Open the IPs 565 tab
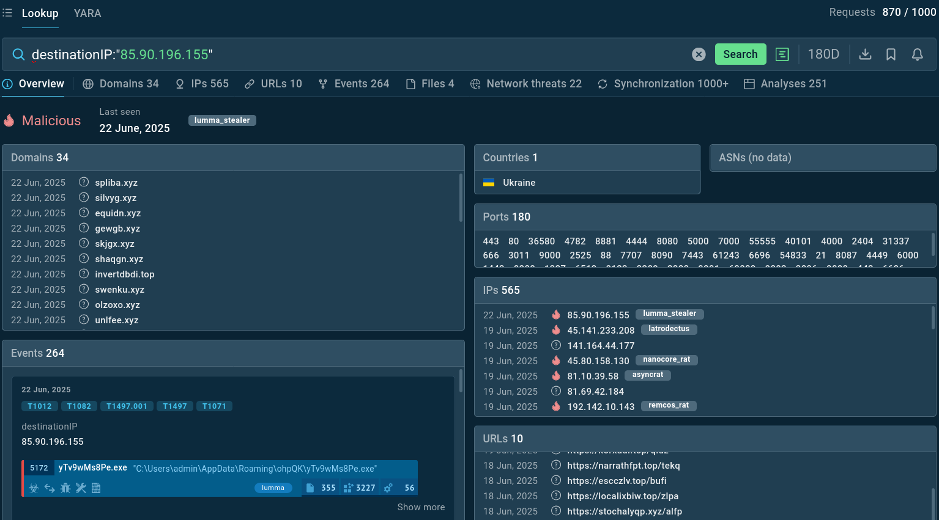This screenshot has height=520, width=939. (202, 84)
